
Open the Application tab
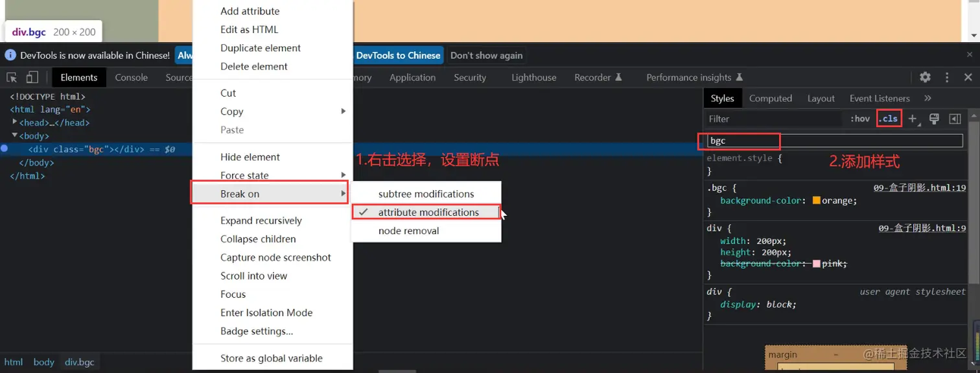pos(412,77)
